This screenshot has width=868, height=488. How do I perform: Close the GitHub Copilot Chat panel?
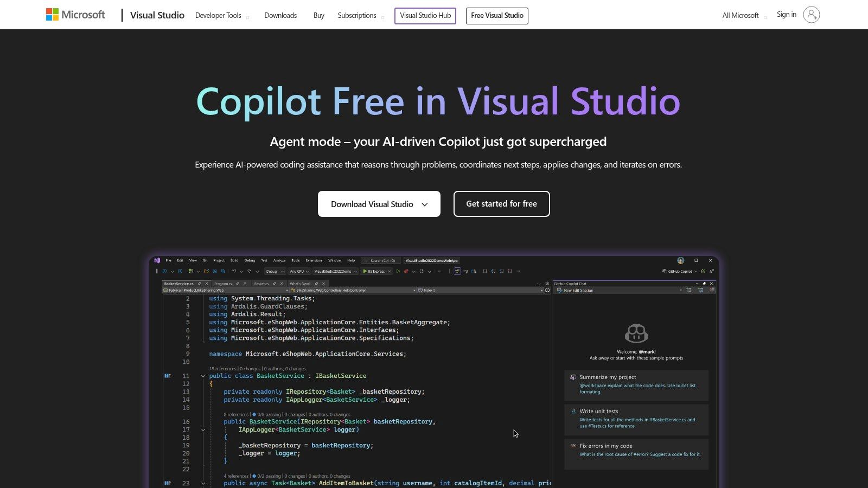tap(711, 284)
